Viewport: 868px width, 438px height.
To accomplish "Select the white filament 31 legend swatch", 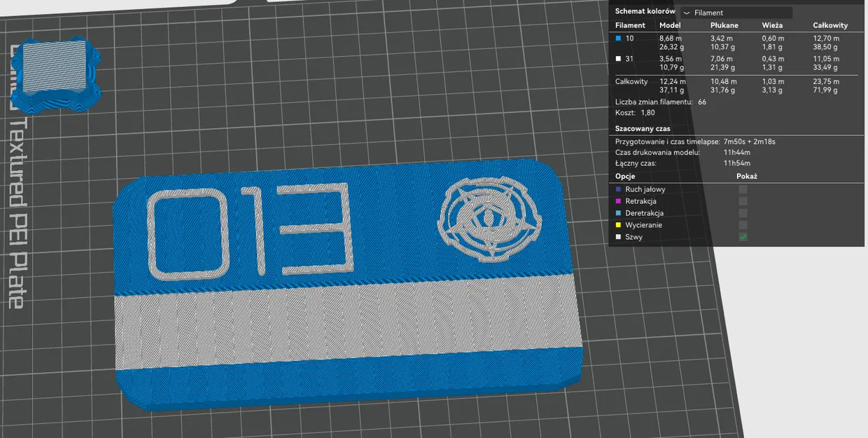I will [617, 59].
